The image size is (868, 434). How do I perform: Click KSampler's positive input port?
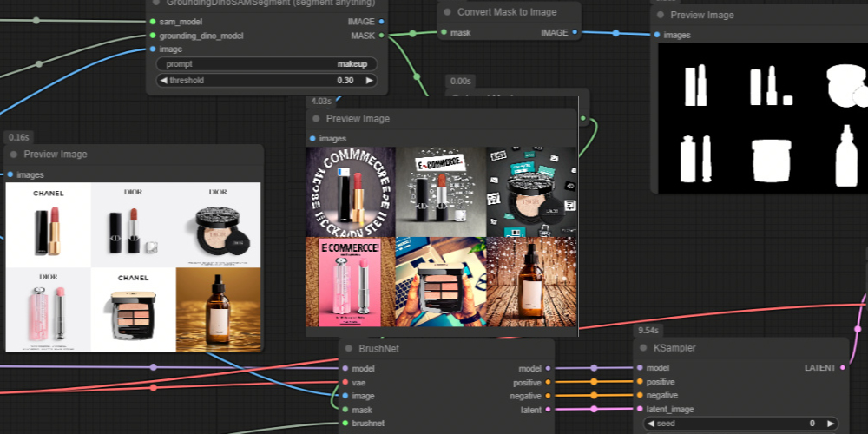640,381
